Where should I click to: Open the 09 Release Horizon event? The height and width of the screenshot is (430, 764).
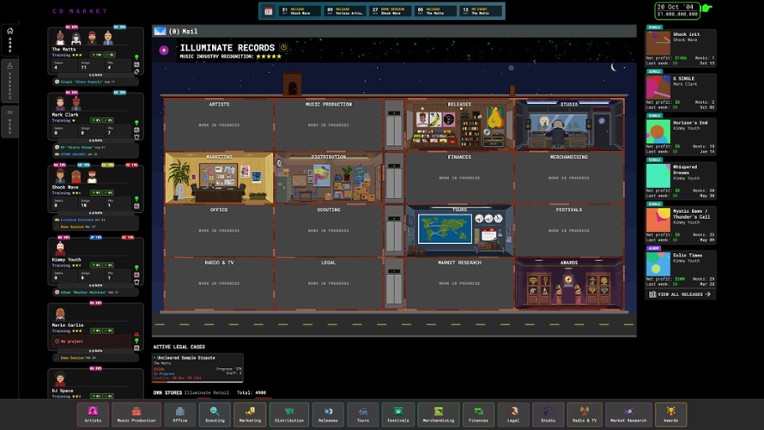(x=344, y=11)
